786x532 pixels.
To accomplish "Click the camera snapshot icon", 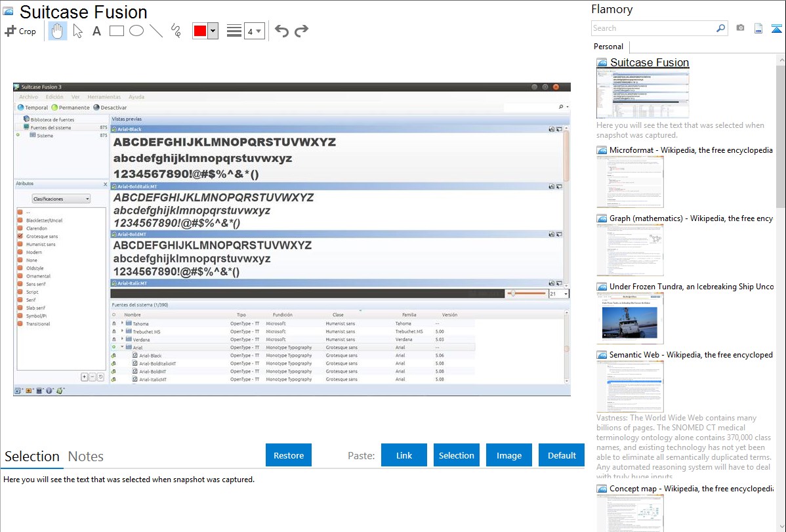I will pos(740,28).
